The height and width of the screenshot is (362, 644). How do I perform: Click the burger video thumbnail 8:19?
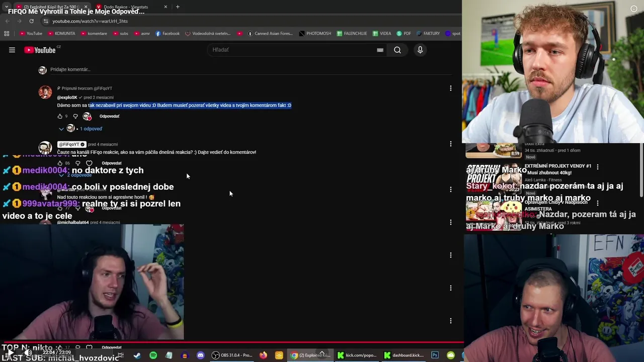click(x=493, y=150)
